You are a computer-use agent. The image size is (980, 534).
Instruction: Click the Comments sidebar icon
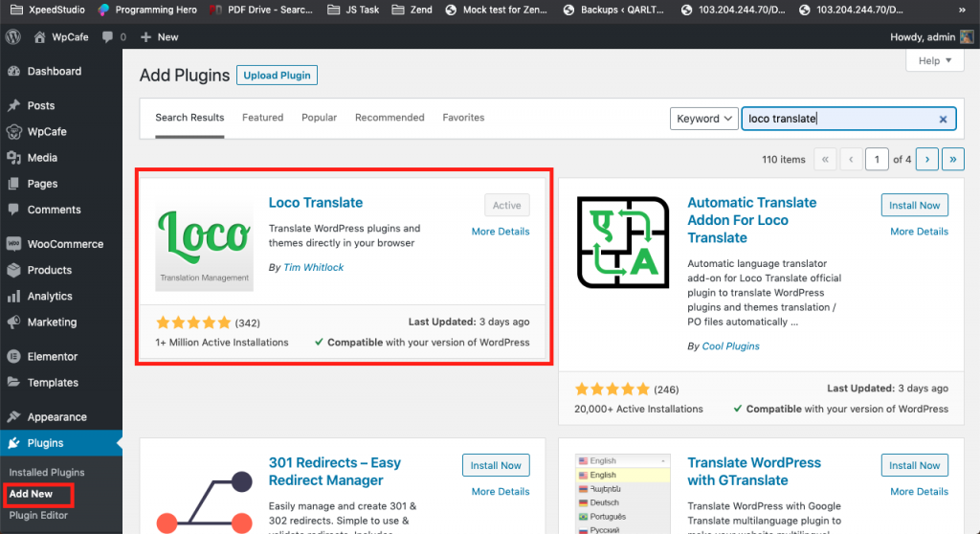tap(13, 210)
